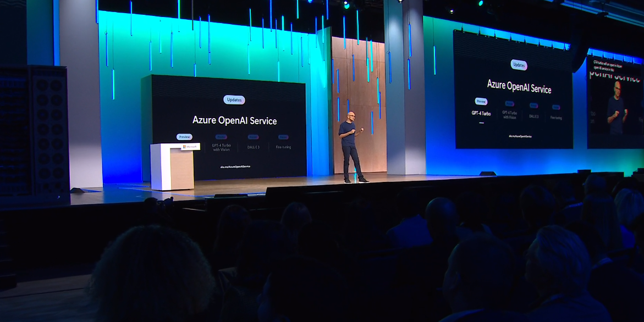Expand the Fine-tuning item on right screen
Image resolution: width=644 pixels, height=322 pixels.
pyautogui.click(x=556, y=118)
